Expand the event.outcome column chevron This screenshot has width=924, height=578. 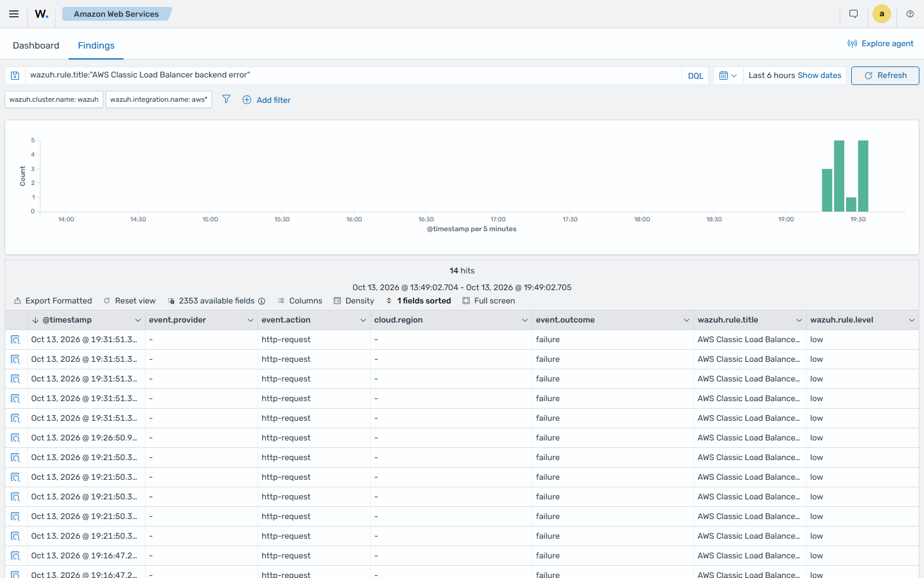(687, 320)
